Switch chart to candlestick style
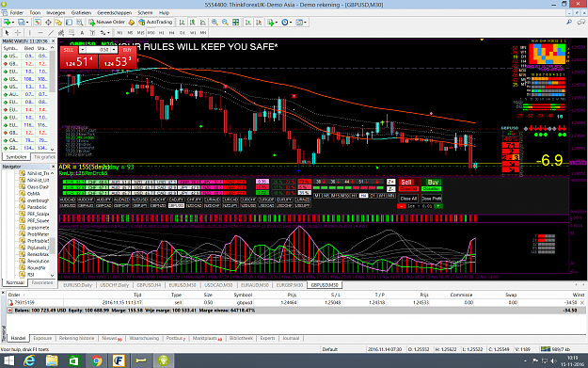This screenshot has height=368, width=588. coord(192,23)
